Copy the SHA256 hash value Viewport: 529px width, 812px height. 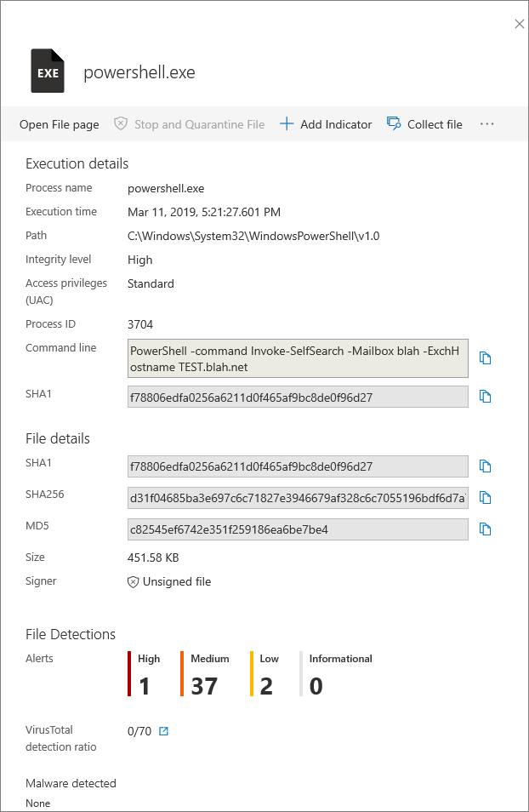point(485,498)
